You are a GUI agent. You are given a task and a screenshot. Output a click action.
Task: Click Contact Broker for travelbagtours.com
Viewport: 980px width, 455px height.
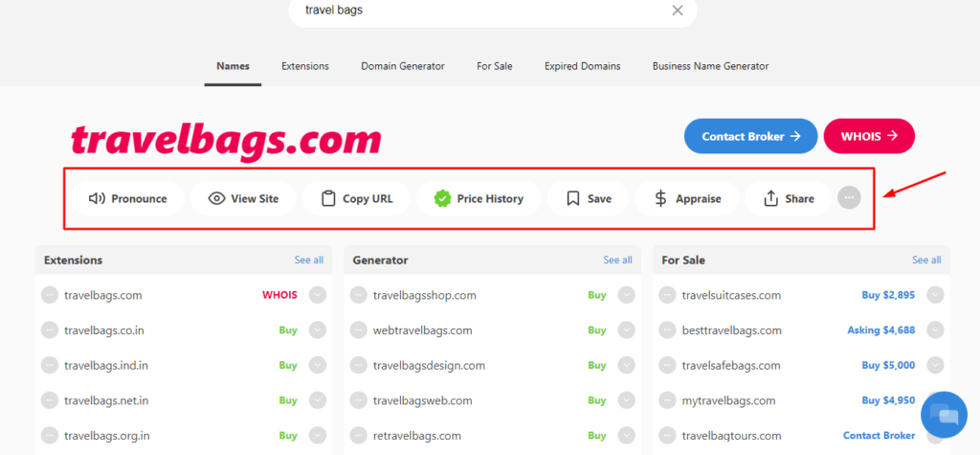[879, 435]
